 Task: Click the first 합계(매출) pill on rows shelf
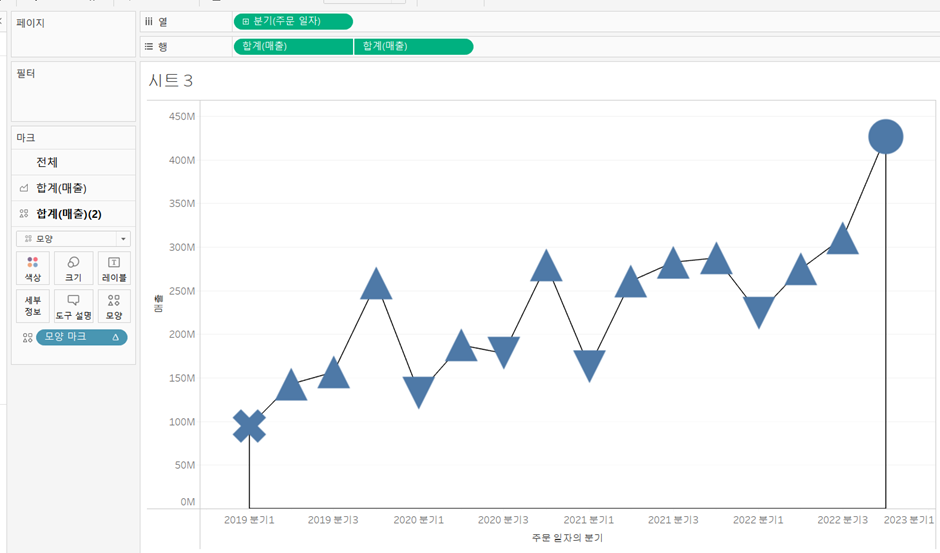click(x=293, y=46)
